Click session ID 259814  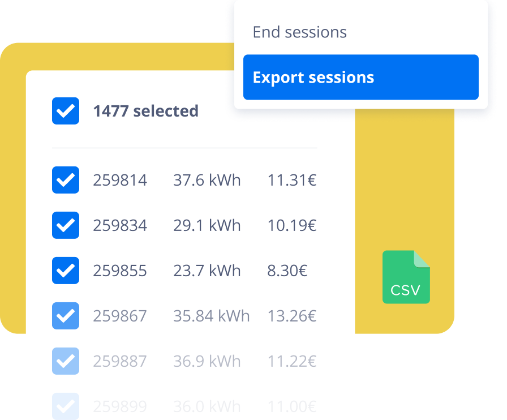pyautogui.click(x=120, y=181)
